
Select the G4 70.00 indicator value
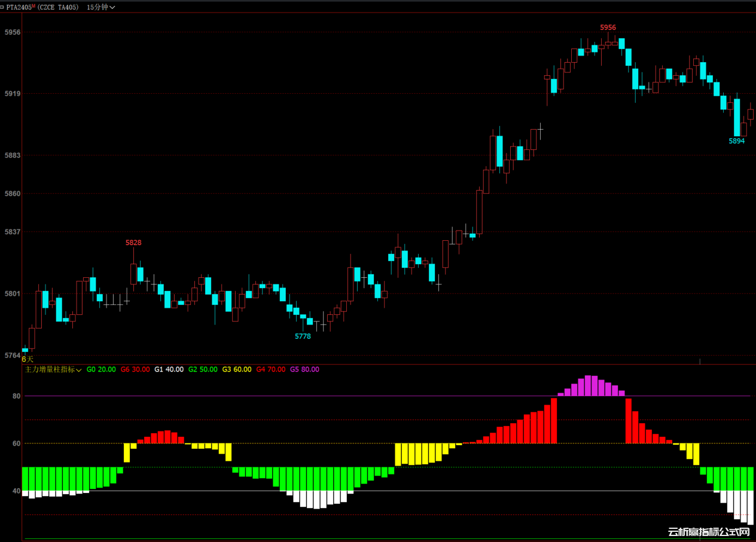tap(271, 369)
